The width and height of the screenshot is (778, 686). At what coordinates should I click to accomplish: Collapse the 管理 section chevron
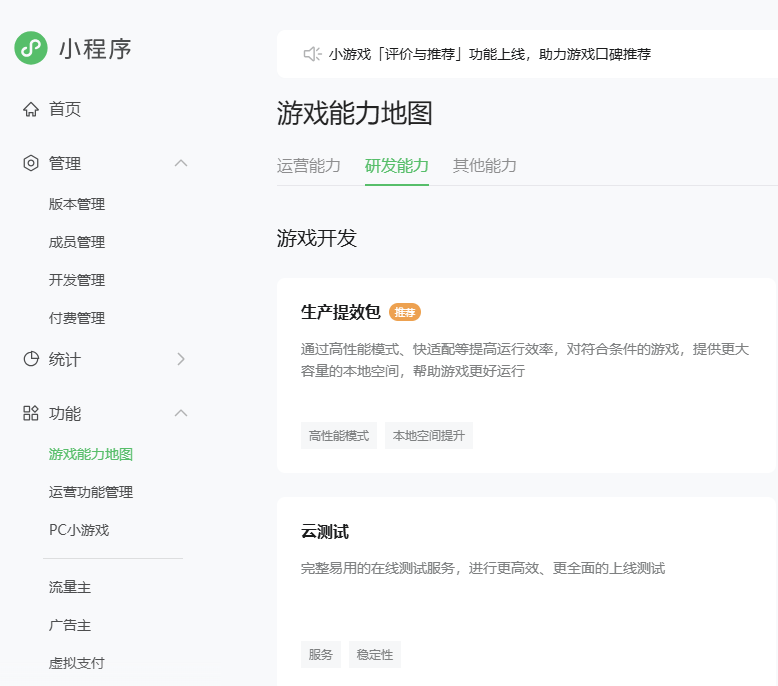point(181,163)
